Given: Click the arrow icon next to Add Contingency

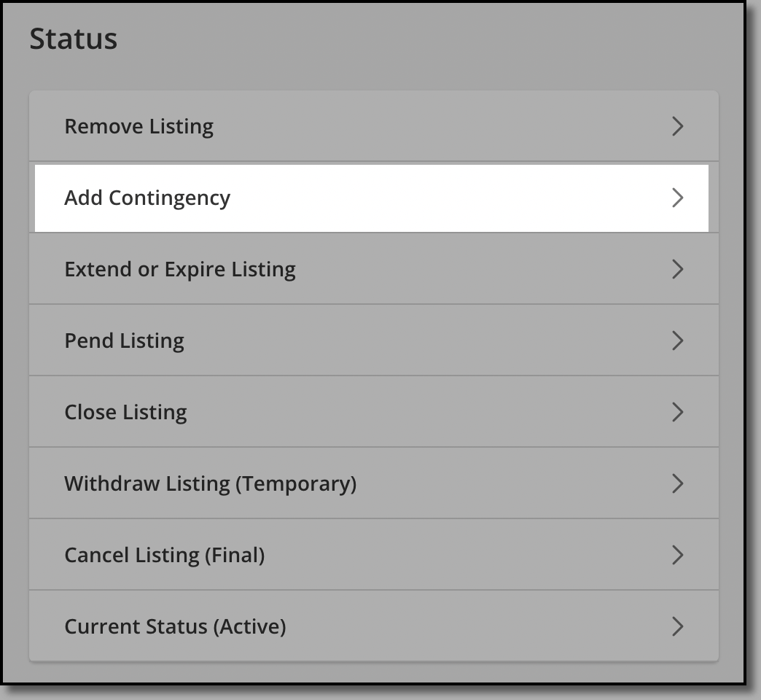Looking at the screenshot, I should pyautogui.click(x=677, y=198).
